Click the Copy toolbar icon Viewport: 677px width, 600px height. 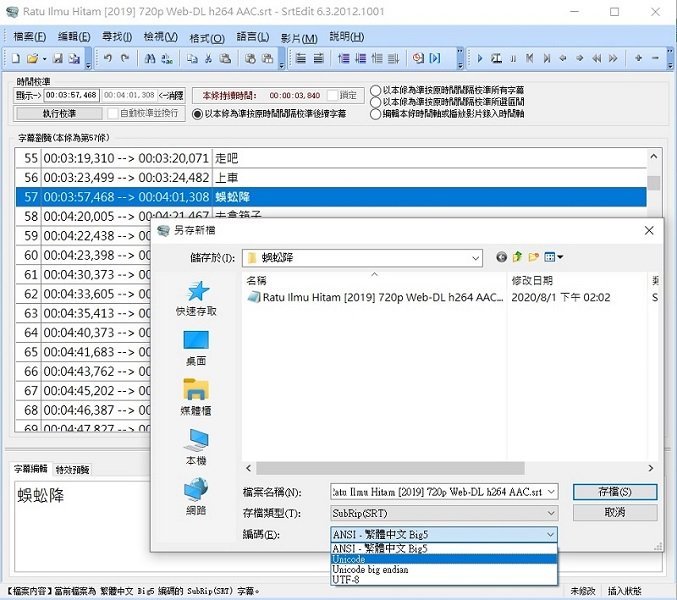[192, 58]
